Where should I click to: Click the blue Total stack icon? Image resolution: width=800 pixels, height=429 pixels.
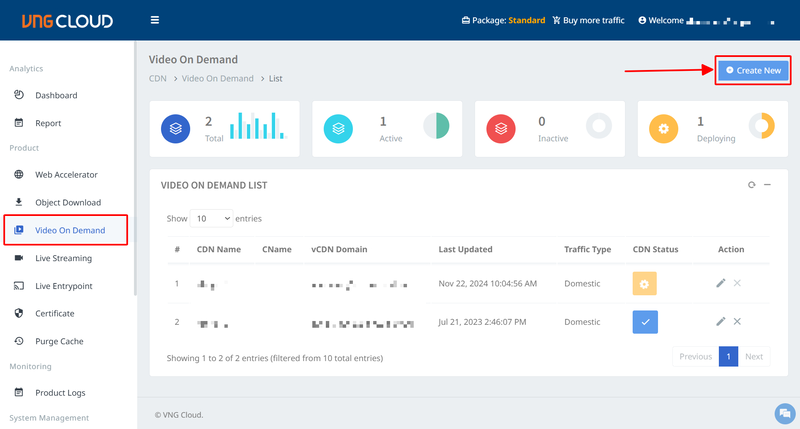click(176, 129)
